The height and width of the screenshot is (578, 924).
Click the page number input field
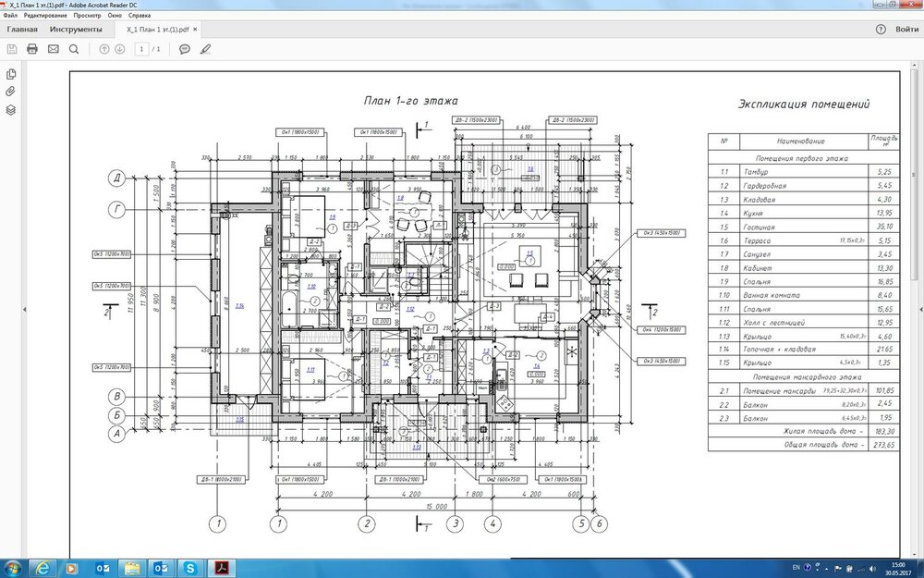click(142, 49)
